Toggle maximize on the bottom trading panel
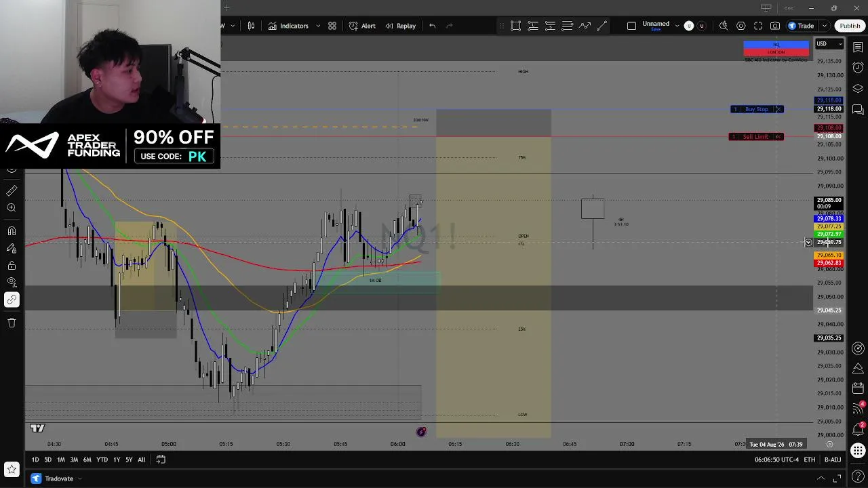The height and width of the screenshot is (488, 868). [x=837, y=479]
